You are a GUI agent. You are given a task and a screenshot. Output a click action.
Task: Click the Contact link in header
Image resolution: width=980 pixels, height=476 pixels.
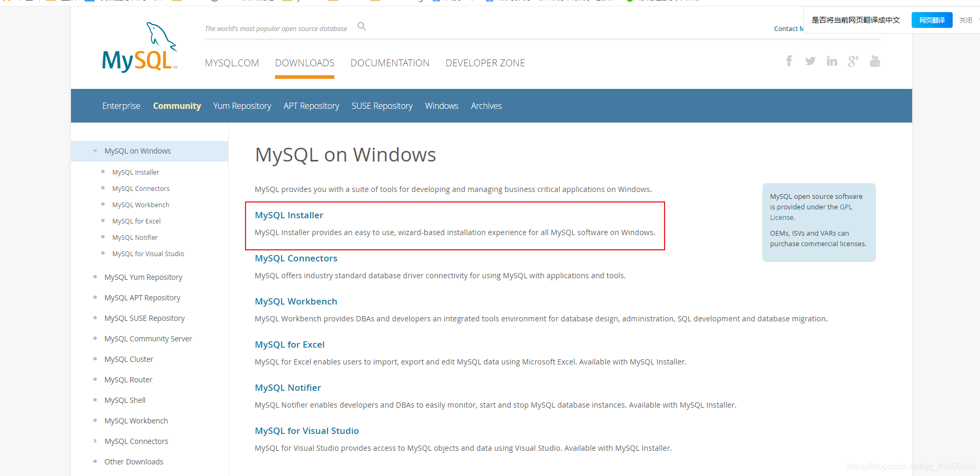(789, 29)
